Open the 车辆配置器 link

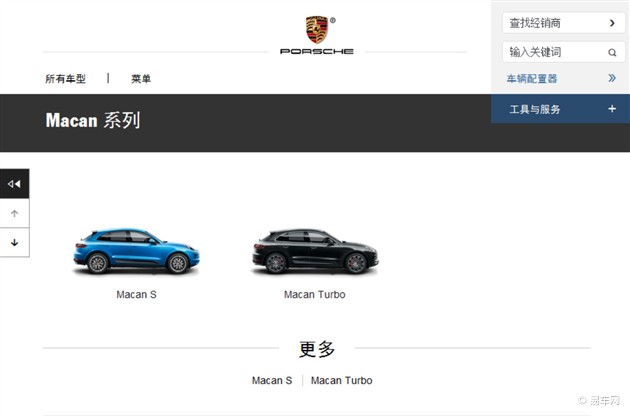pyautogui.click(x=532, y=78)
